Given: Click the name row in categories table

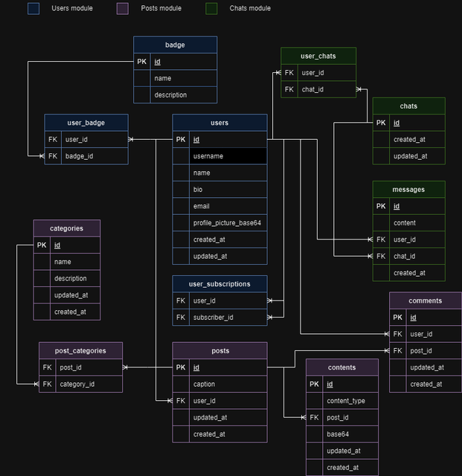Looking at the screenshot, I should (67, 262).
